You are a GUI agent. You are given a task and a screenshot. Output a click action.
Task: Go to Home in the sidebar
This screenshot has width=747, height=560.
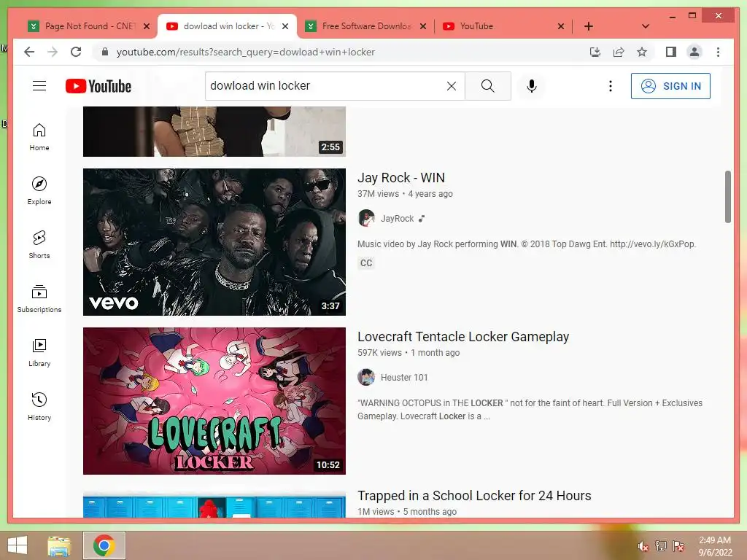click(39, 137)
